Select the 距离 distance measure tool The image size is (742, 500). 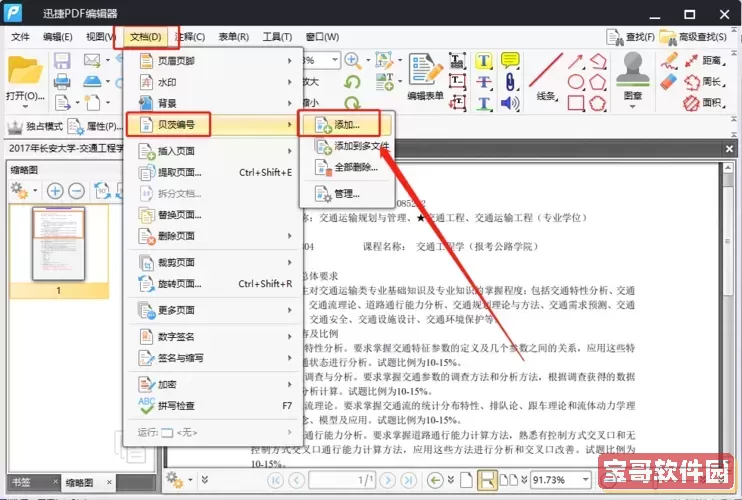point(705,60)
